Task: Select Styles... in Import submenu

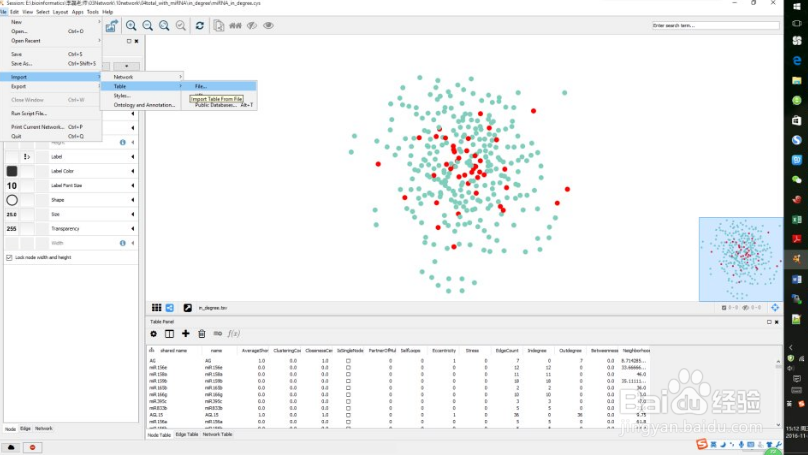Action: 142,96
